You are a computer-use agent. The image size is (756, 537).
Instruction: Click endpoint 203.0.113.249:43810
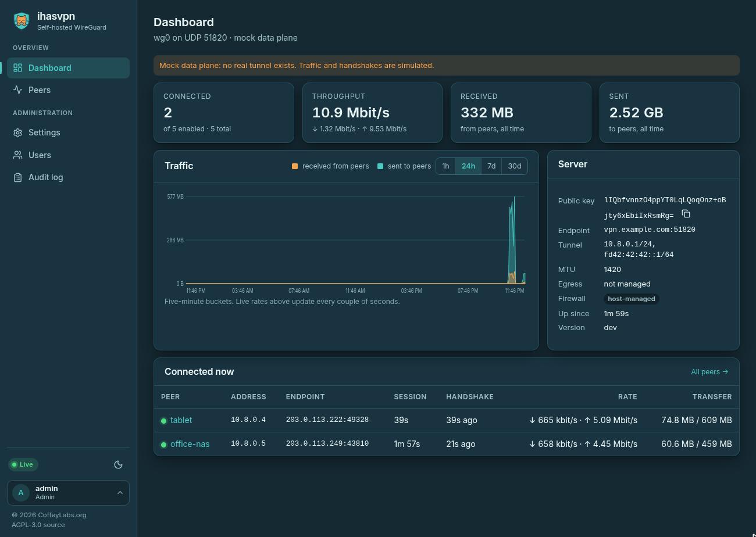click(327, 444)
